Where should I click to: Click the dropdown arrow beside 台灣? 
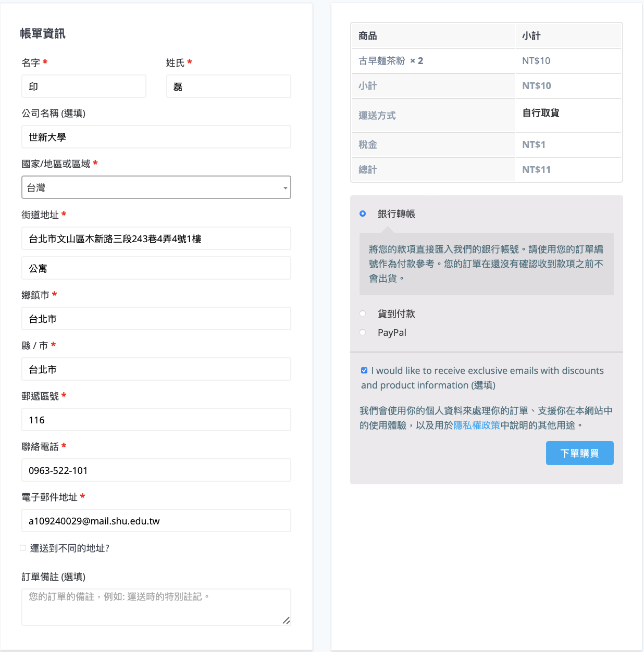click(x=285, y=188)
